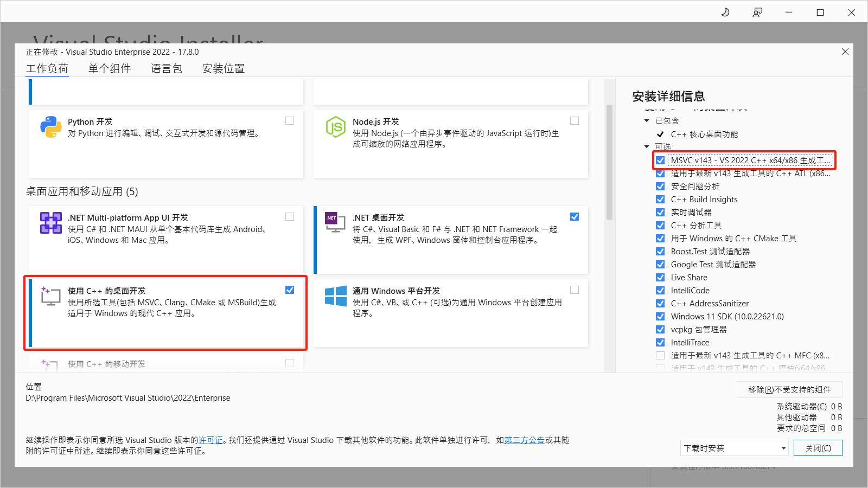Uncheck 实时调试器 option

[660, 213]
